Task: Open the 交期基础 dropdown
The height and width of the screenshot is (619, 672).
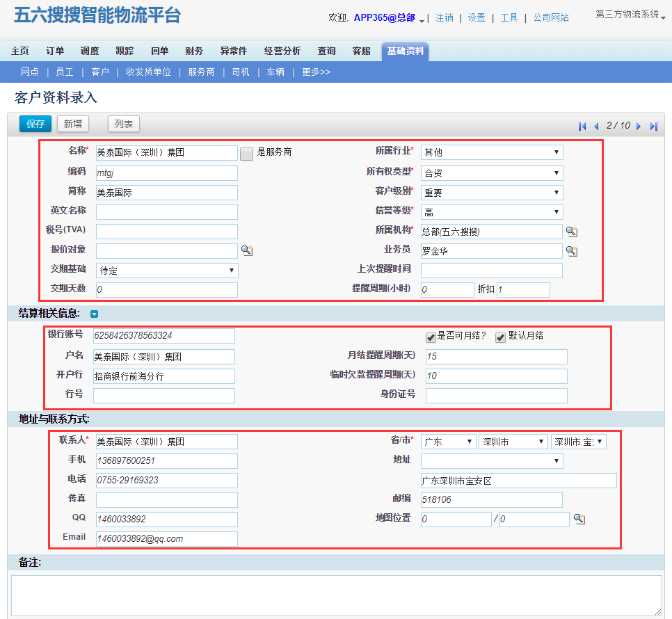Action: (x=167, y=271)
